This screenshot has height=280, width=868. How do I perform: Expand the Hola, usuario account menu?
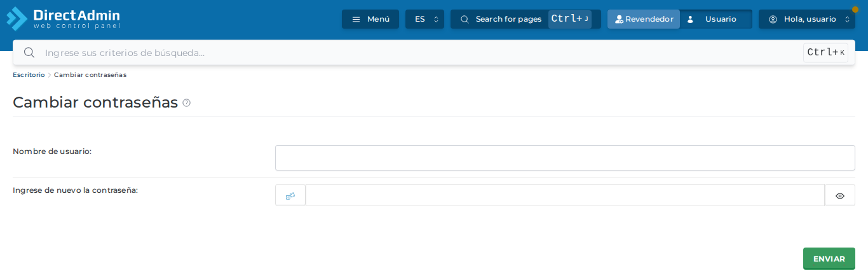pyautogui.click(x=807, y=19)
